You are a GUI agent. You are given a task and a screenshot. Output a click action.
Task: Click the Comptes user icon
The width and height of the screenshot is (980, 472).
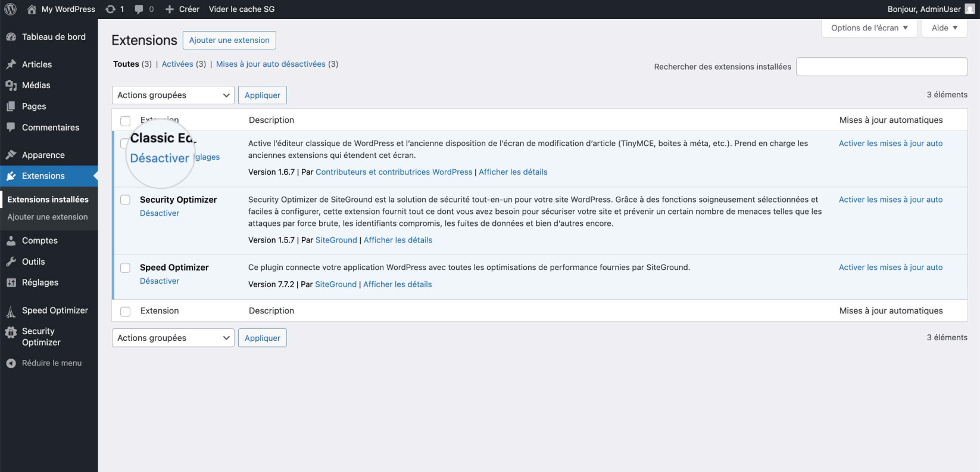pyautogui.click(x=11, y=240)
